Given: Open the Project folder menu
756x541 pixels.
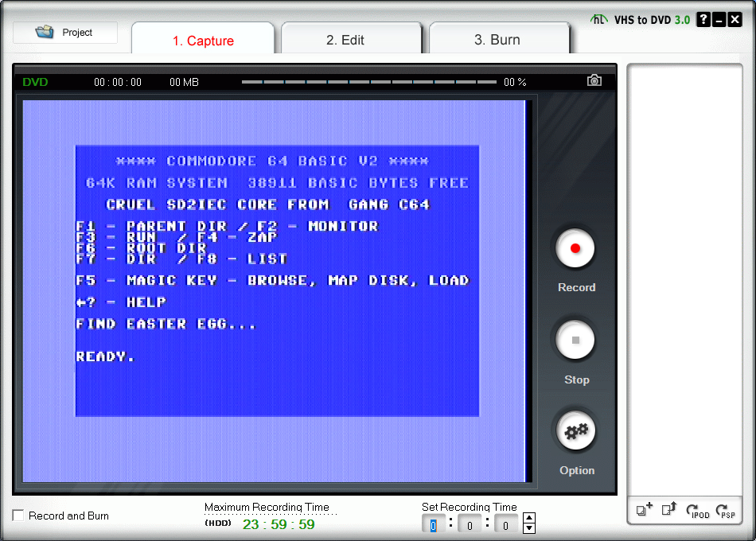Looking at the screenshot, I should pos(65,33).
